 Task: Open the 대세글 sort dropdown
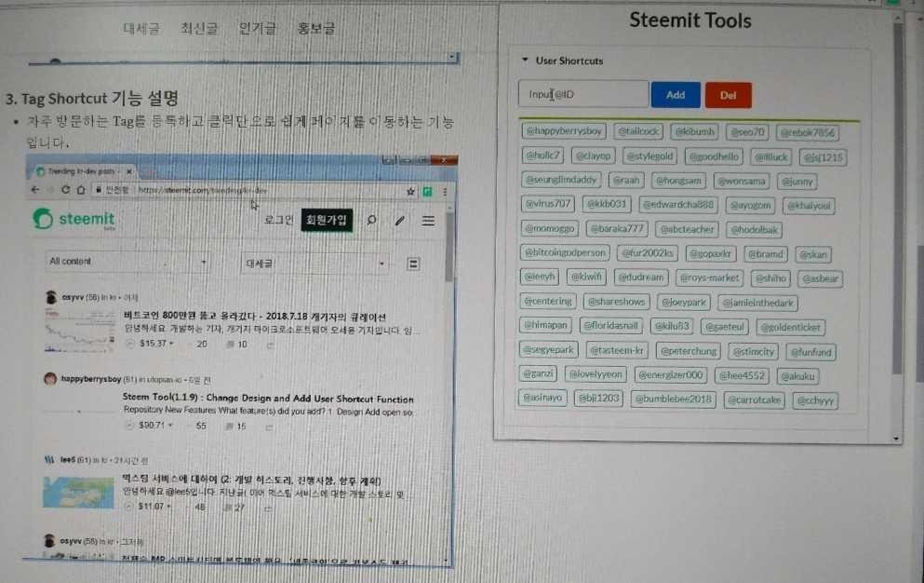(315, 264)
